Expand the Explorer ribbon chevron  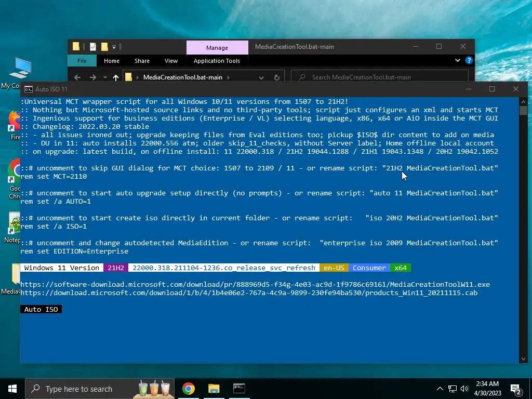pyautogui.click(x=457, y=60)
